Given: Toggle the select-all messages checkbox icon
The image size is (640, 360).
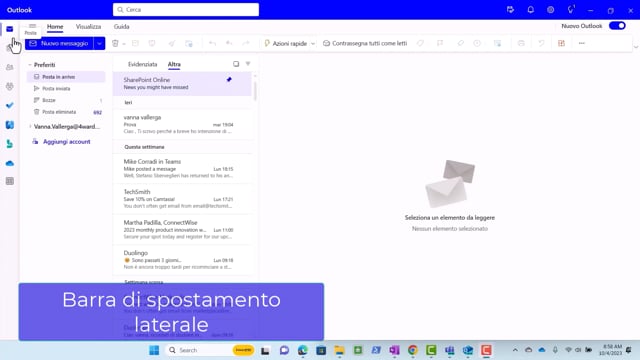Looking at the screenshot, I should pos(236,64).
